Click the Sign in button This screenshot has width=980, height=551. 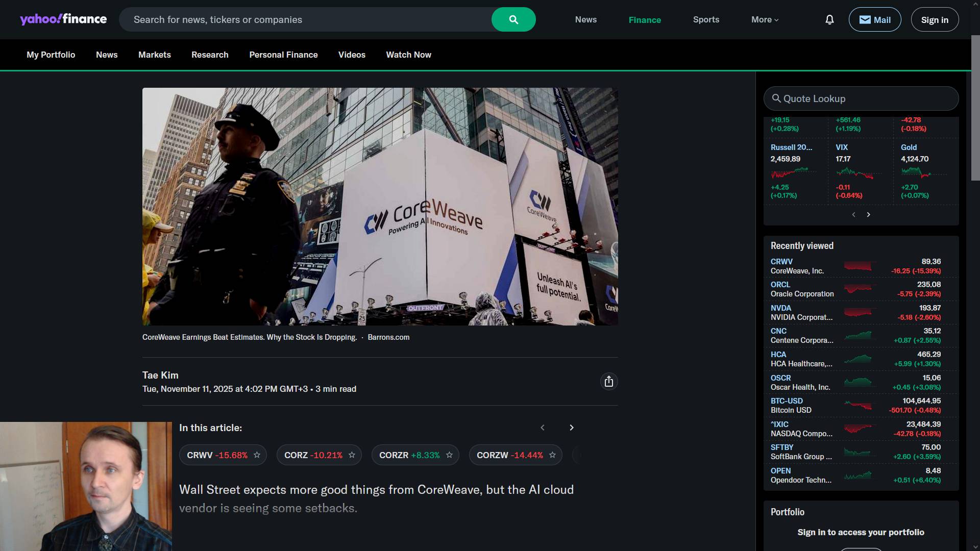(x=935, y=19)
